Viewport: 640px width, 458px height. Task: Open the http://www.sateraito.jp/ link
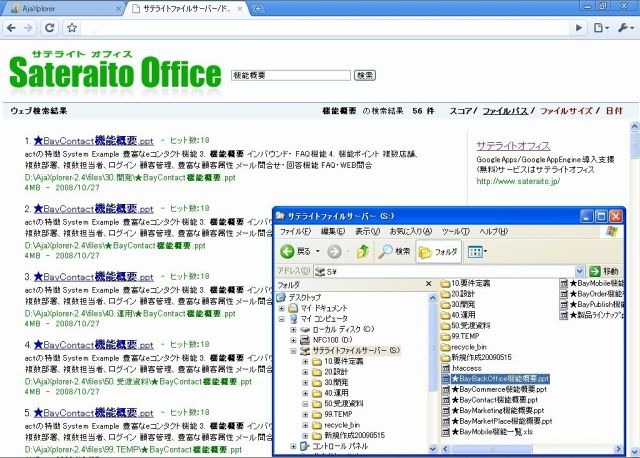(518, 181)
